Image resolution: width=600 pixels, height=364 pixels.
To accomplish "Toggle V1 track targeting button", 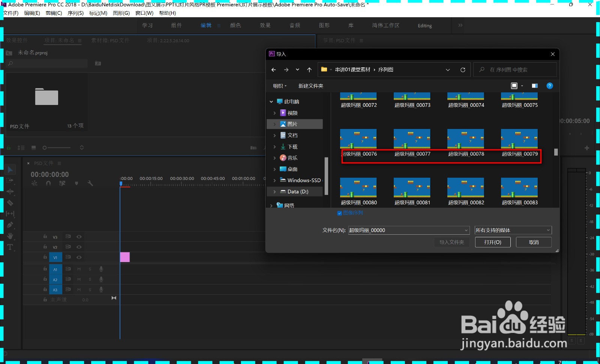I will pos(55,258).
